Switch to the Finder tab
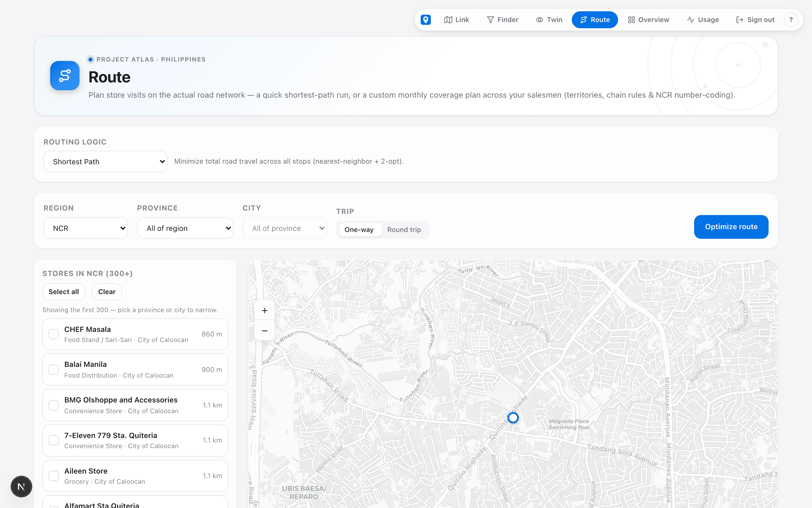This screenshot has width=812, height=508. [503, 20]
